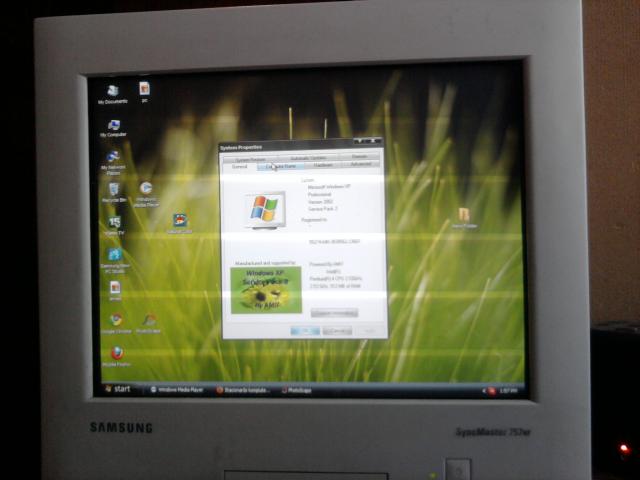The height and width of the screenshot is (480, 640).
Task: Switch to the Hardware tab
Action: 323,166
